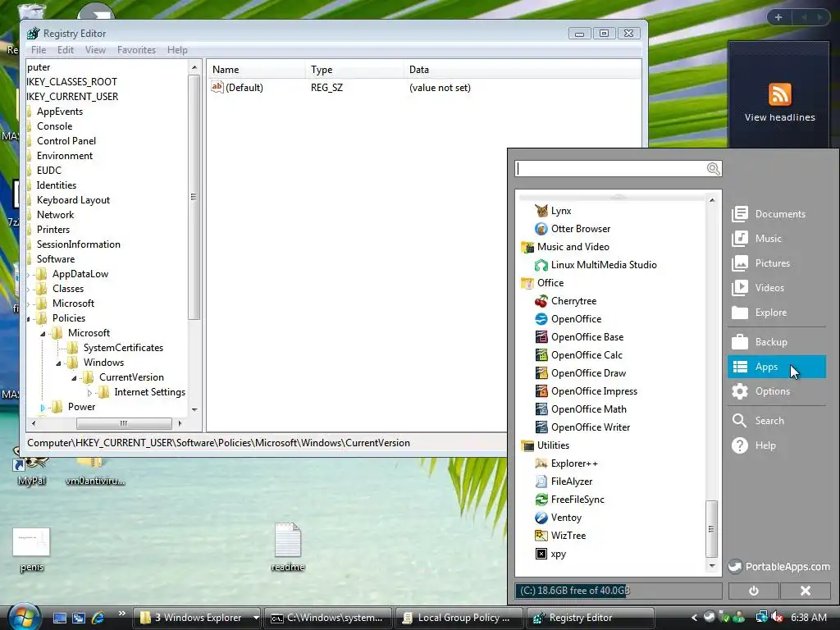The width and height of the screenshot is (840, 630).
Task: Launch OpenOffice Calc
Action: coord(578,355)
